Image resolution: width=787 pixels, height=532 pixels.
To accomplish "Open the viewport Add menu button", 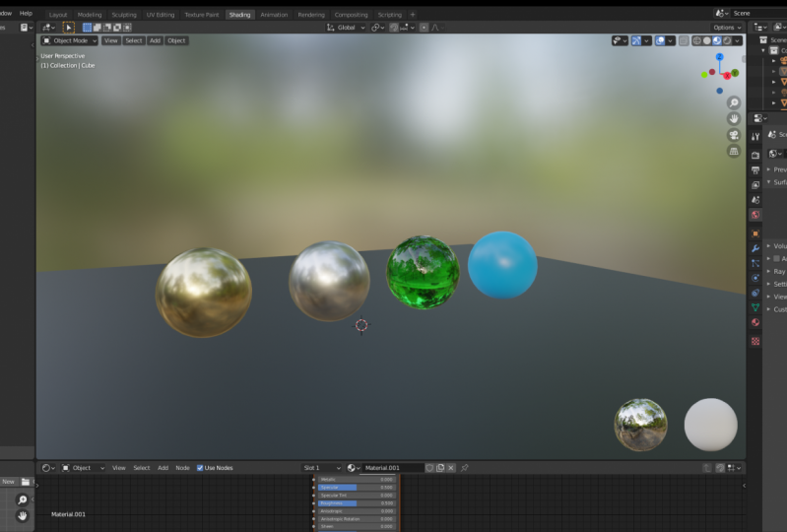I will point(155,40).
